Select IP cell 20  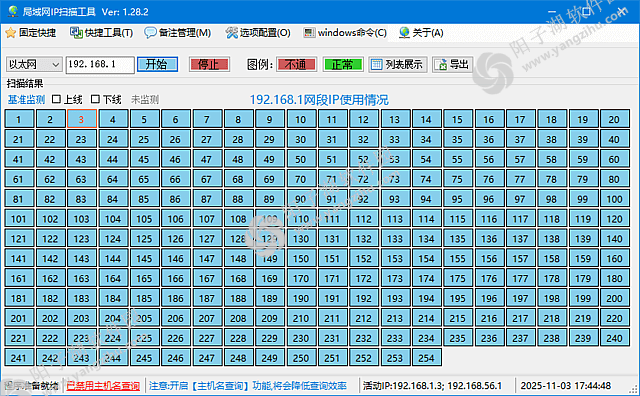point(614,119)
